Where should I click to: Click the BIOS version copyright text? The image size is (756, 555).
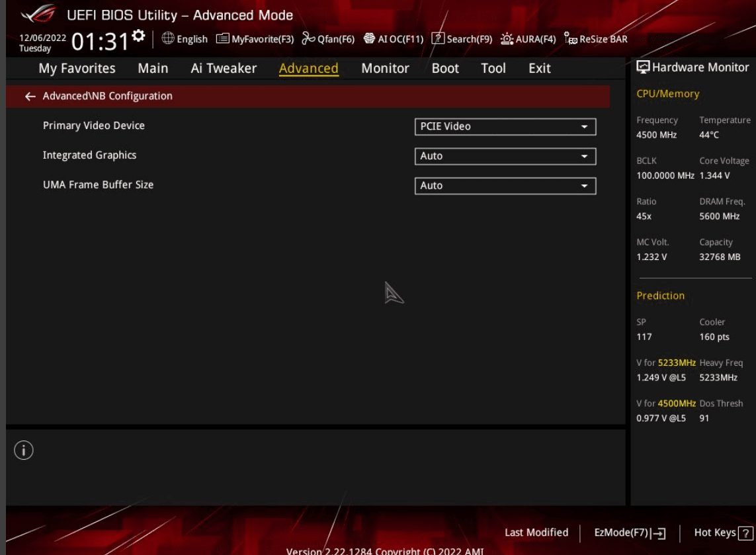(385, 551)
